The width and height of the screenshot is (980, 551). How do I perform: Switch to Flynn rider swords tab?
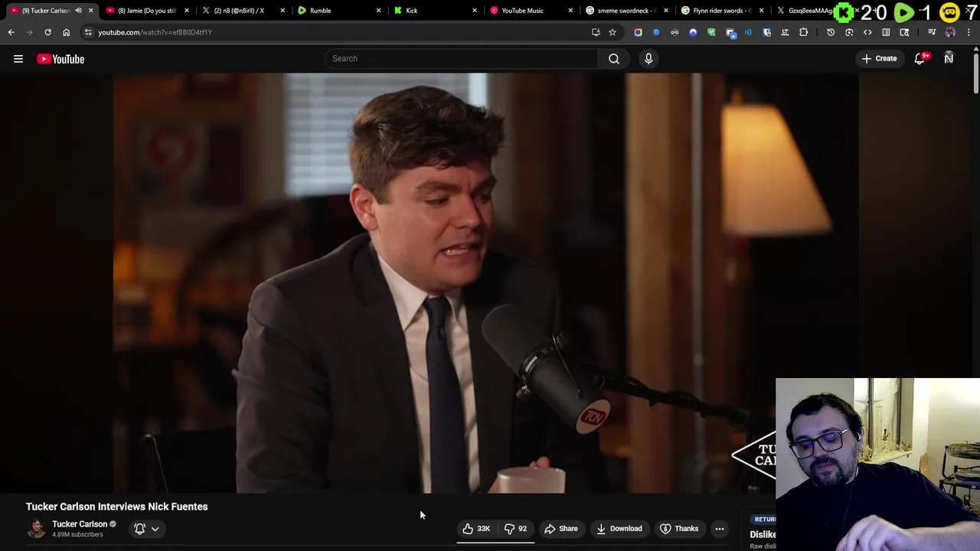(722, 11)
